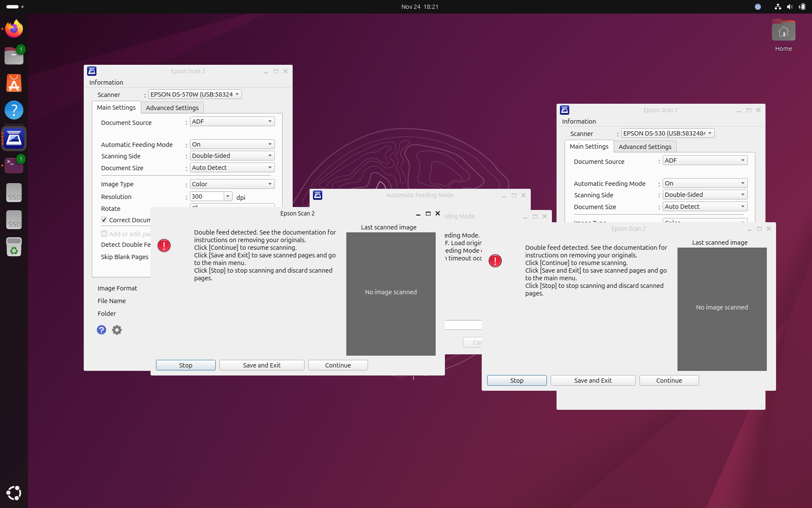The image size is (812, 508).
Task: Open the Resolution 300 dpi dropdown arrow
Action: pos(228,196)
